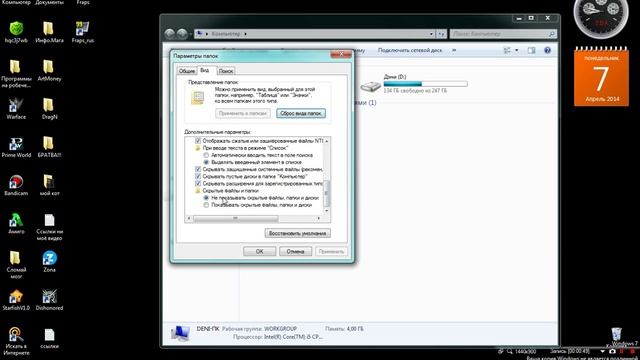The width and height of the screenshot is (640, 360).
Task: Click the horizontal scrollbar left arrow
Action: 189,218
